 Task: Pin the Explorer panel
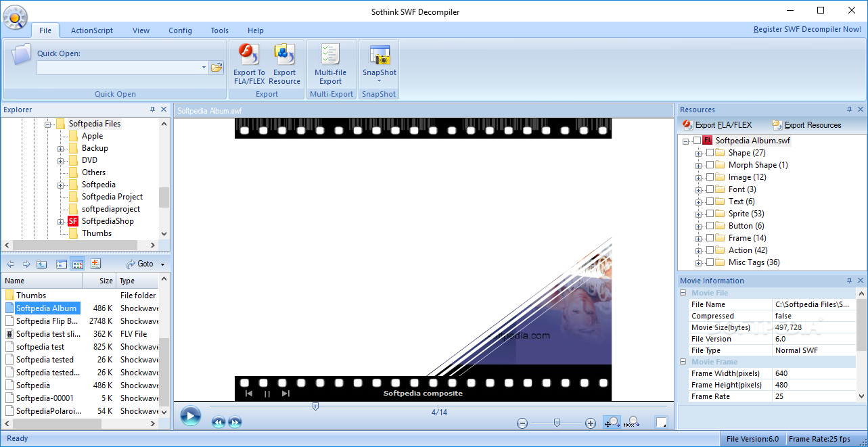click(153, 110)
